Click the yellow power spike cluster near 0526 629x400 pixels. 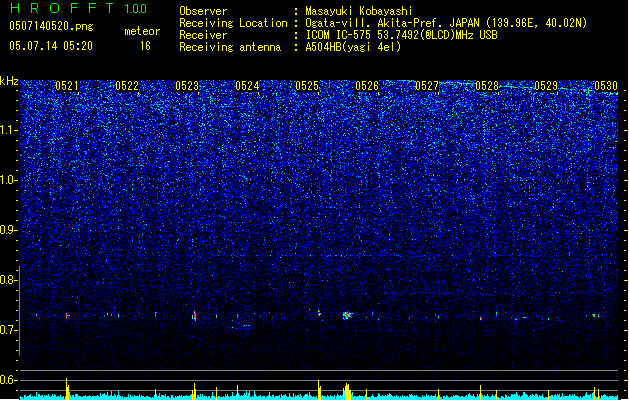click(347, 392)
